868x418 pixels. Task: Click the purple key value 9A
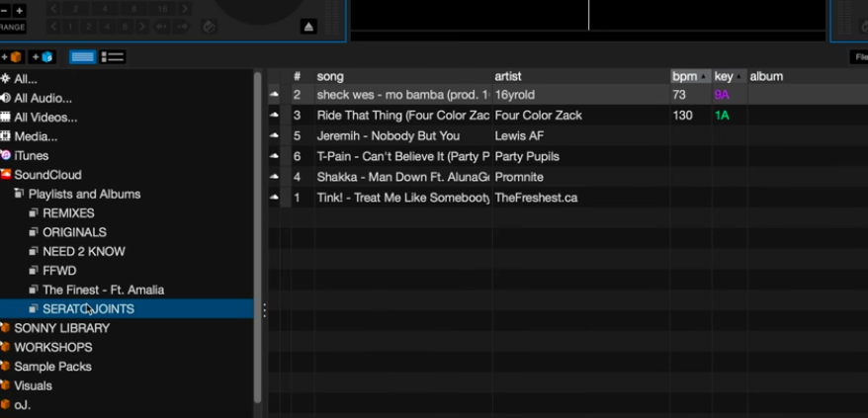click(722, 95)
